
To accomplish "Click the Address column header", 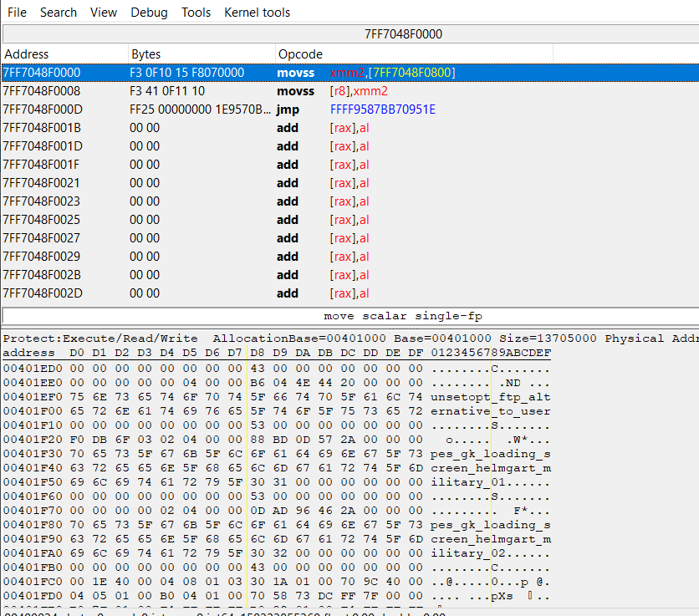I will click(x=27, y=54).
